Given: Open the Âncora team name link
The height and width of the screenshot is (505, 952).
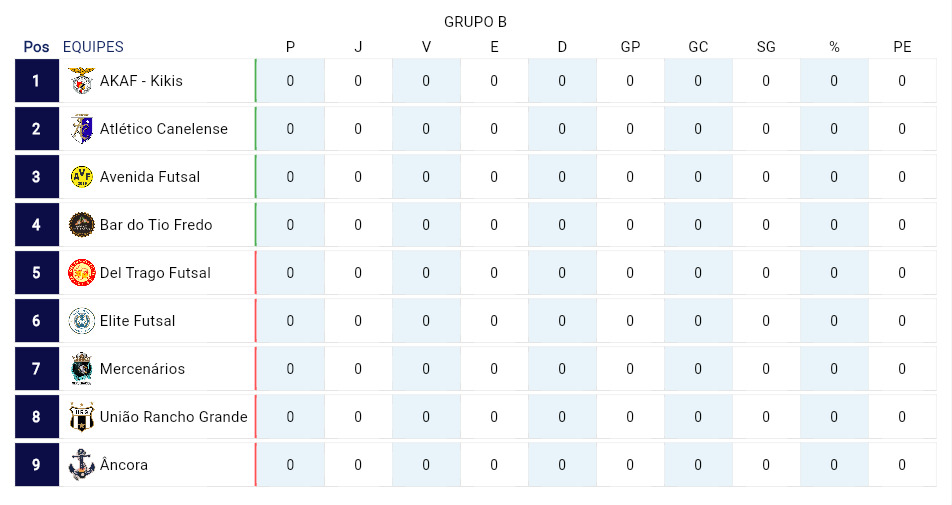Looking at the screenshot, I should [x=124, y=464].
